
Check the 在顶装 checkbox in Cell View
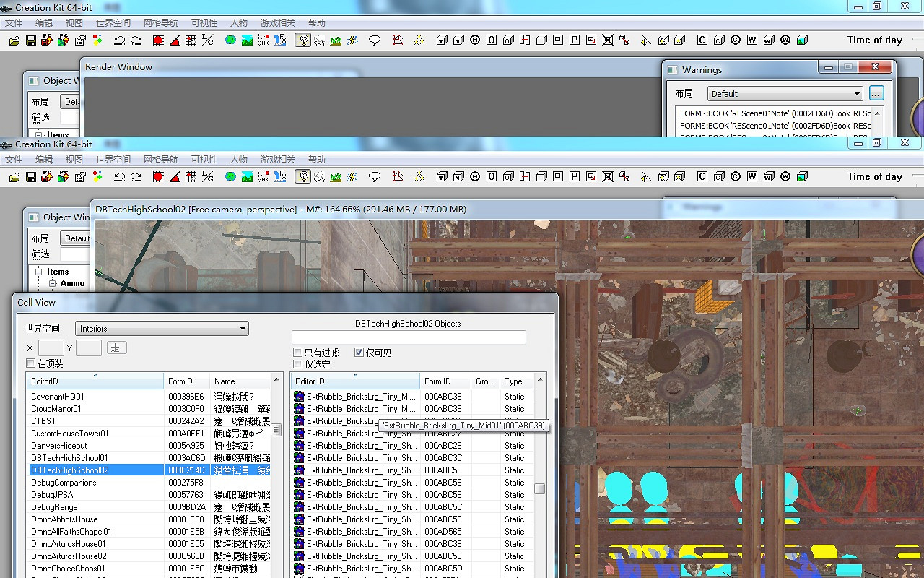click(31, 363)
